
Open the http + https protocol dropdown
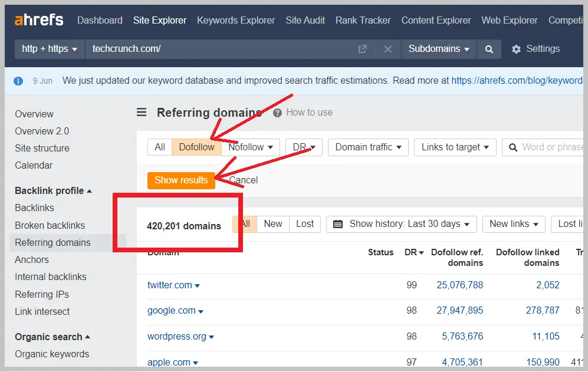click(50, 49)
